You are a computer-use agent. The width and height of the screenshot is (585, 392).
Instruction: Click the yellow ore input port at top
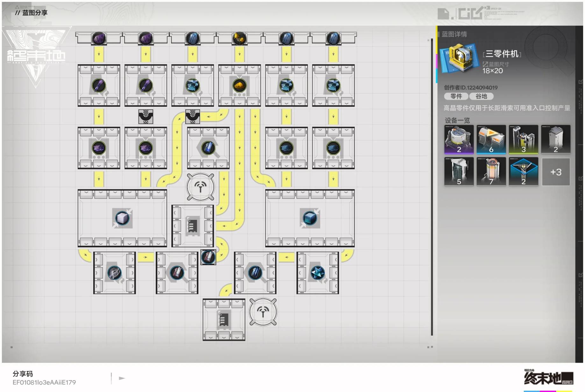click(239, 38)
